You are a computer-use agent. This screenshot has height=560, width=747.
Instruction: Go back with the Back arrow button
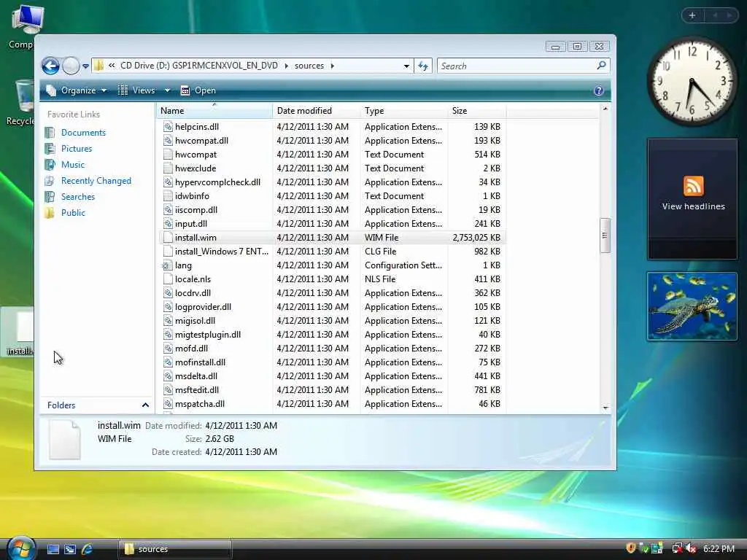[x=50, y=66]
